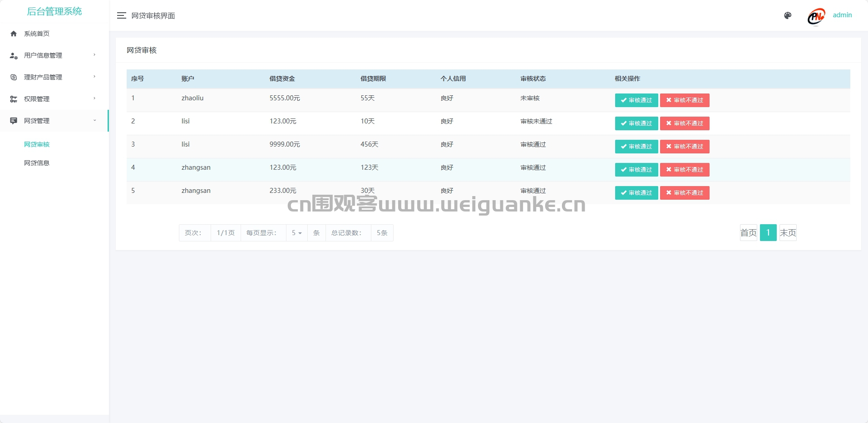Screen dimensions: 868x423
Task: Click the 相关操作 column header
Action: [x=627, y=79]
